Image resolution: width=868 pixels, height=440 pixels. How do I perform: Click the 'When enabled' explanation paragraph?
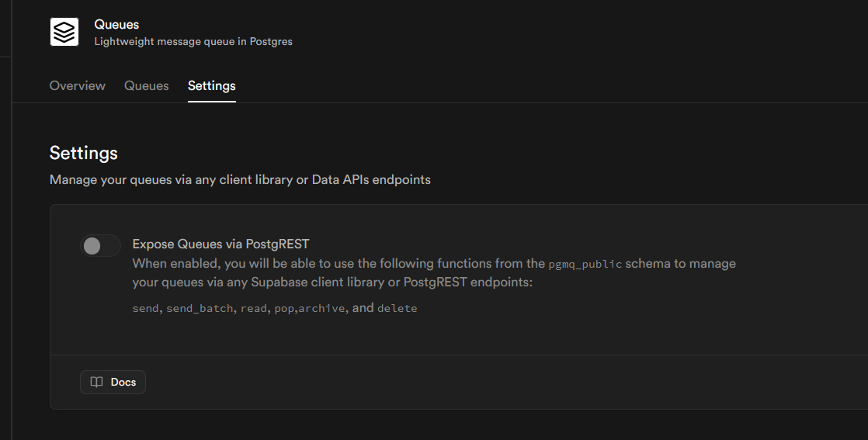[x=434, y=272]
